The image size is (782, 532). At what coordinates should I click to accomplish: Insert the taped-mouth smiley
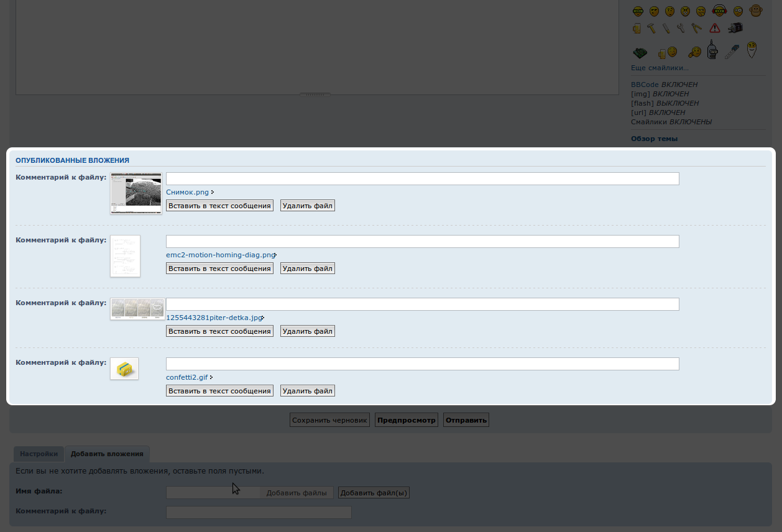(685, 11)
